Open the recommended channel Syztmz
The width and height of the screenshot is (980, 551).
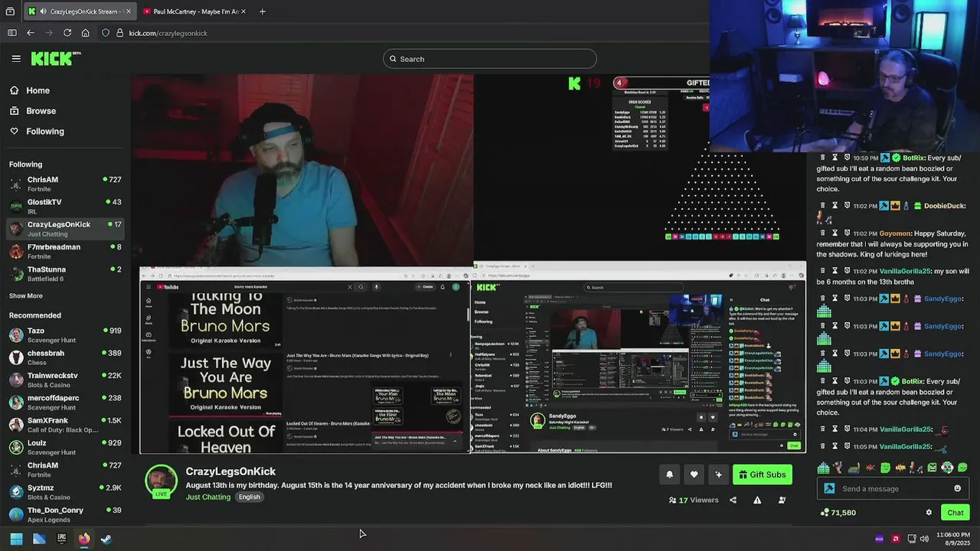coord(65,492)
